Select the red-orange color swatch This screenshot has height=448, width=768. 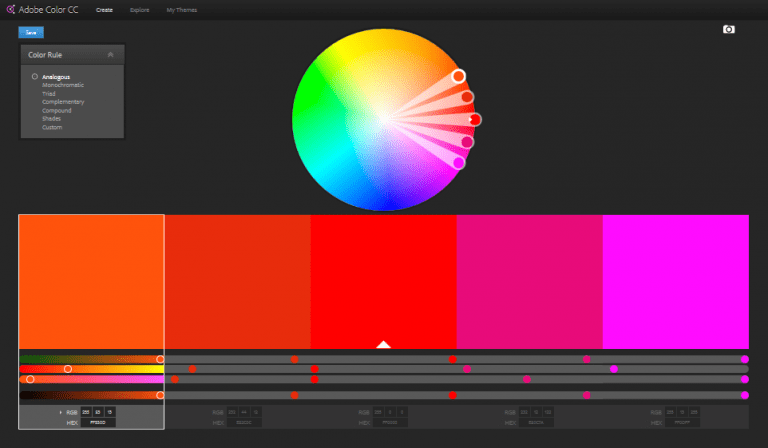coord(238,282)
